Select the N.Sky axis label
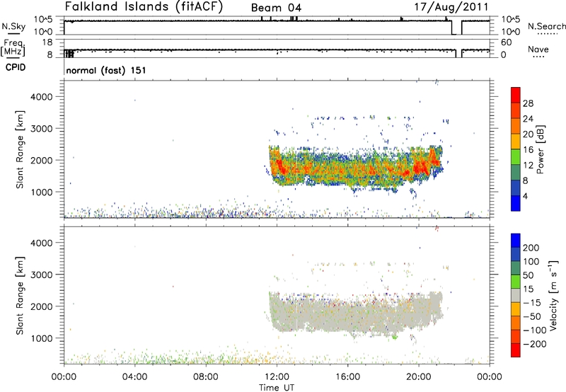The image size is (566, 392). (x=13, y=26)
